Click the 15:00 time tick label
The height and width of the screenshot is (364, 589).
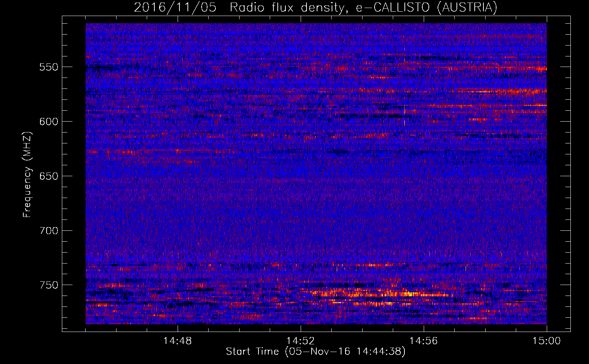(x=546, y=341)
